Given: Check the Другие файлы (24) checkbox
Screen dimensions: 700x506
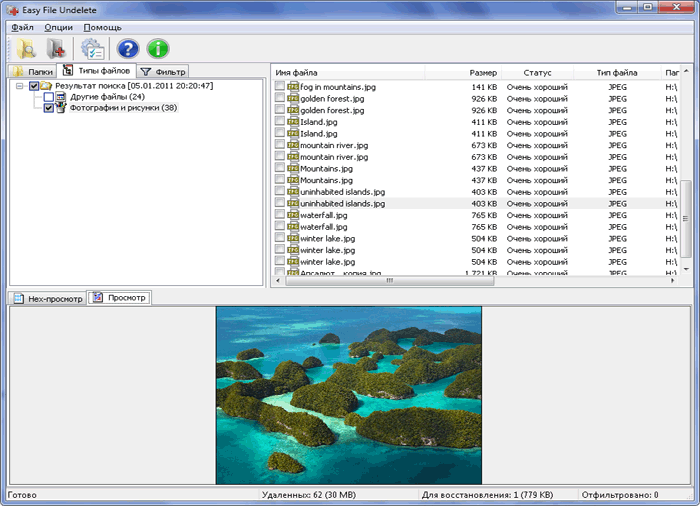Looking at the screenshot, I should [49, 97].
